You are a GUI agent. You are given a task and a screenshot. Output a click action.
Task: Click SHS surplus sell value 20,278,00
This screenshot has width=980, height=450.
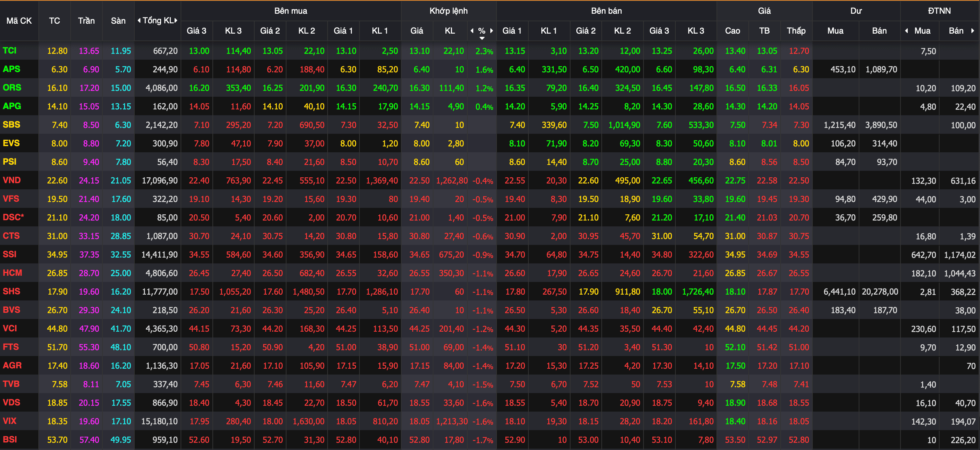coord(880,292)
